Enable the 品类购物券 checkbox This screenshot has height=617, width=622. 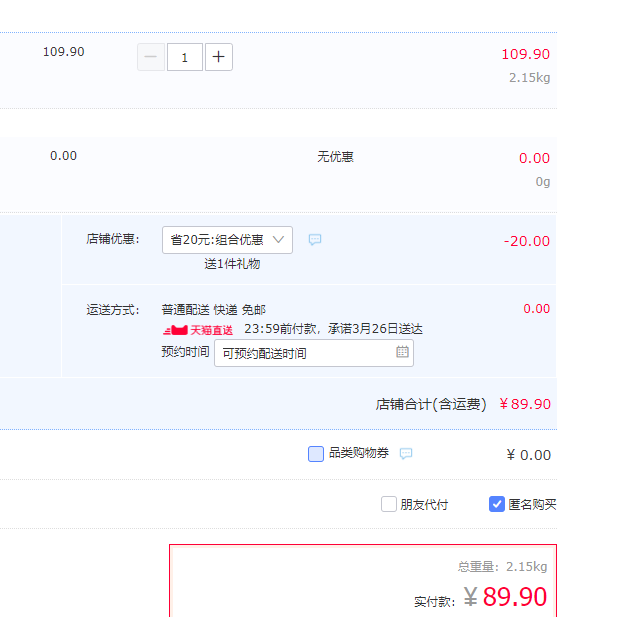tap(316, 454)
